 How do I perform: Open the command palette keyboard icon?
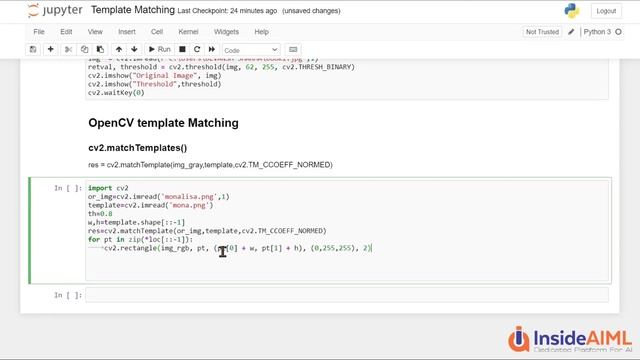click(x=293, y=49)
